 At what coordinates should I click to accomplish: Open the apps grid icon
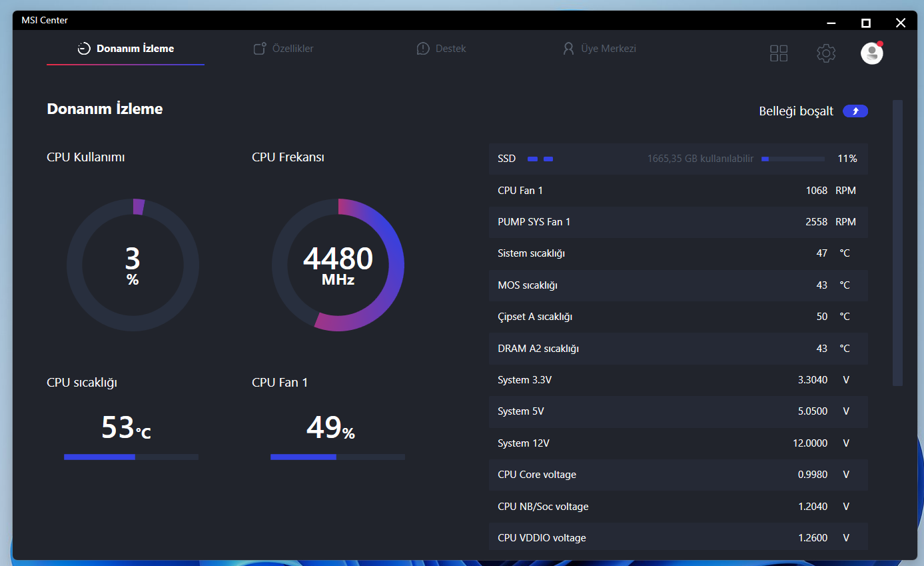click(x=779, y=53)
